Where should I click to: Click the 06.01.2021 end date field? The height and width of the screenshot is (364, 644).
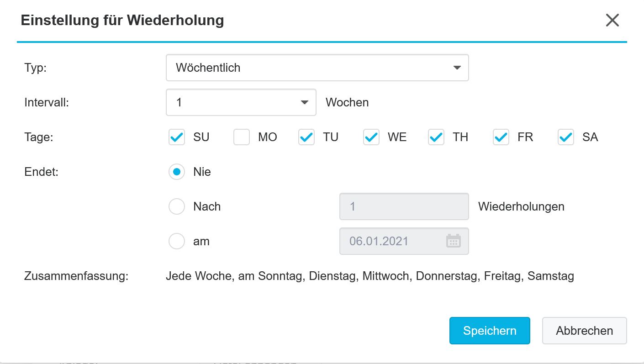coord(404,241)
